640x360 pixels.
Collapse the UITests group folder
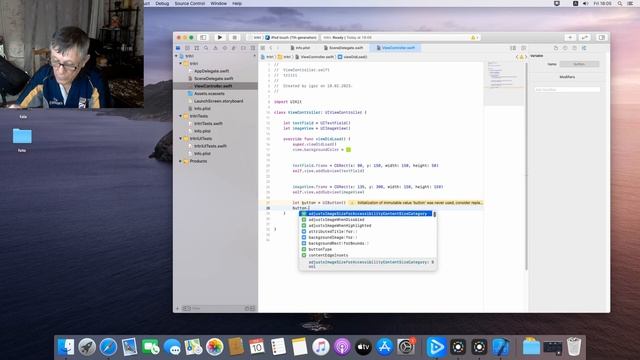tap(180, 138)
